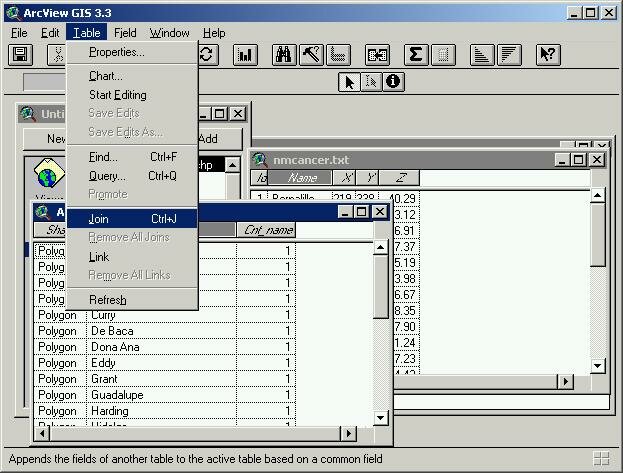Click the Create Chart bar icon
Screen dimensions: 623x473
[245, 54]
